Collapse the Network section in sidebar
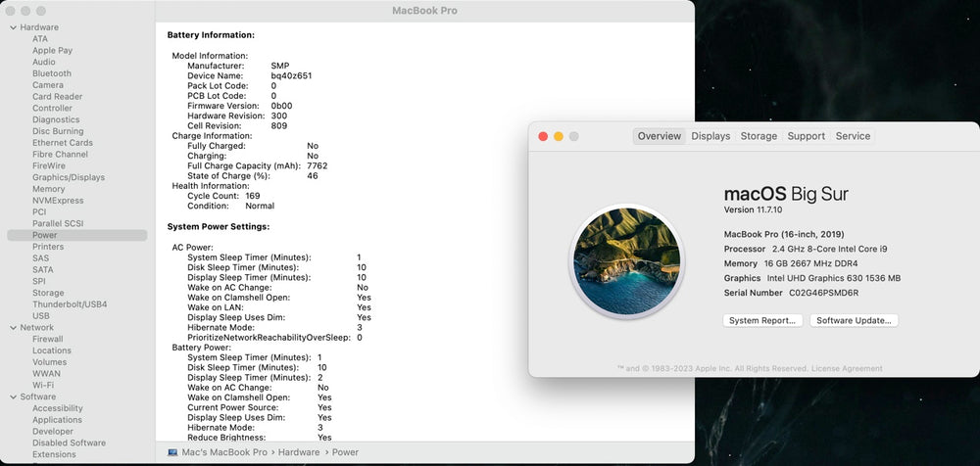 (x=13, y=327)
